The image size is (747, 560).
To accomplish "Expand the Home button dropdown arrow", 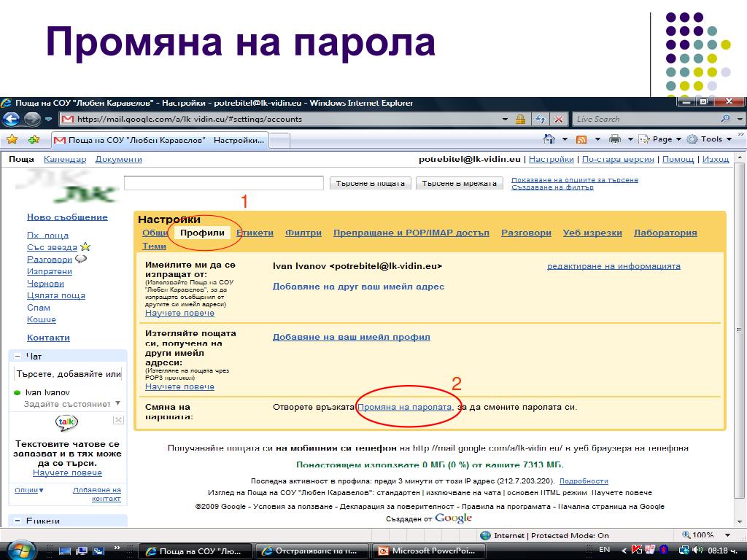I will (565, 139).
